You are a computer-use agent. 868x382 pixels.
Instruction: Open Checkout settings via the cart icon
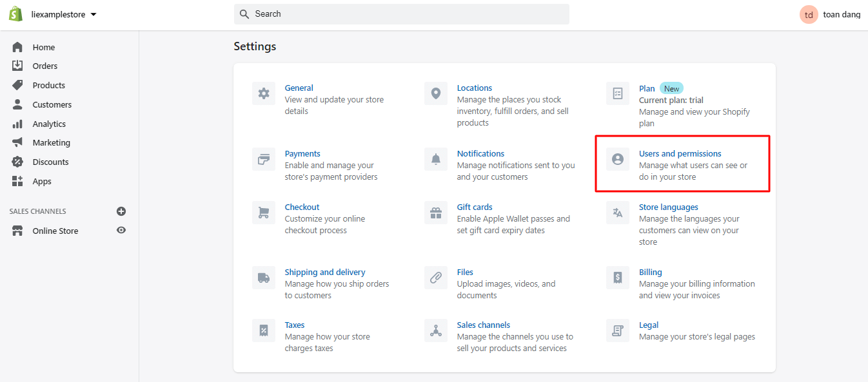(264, 212)
